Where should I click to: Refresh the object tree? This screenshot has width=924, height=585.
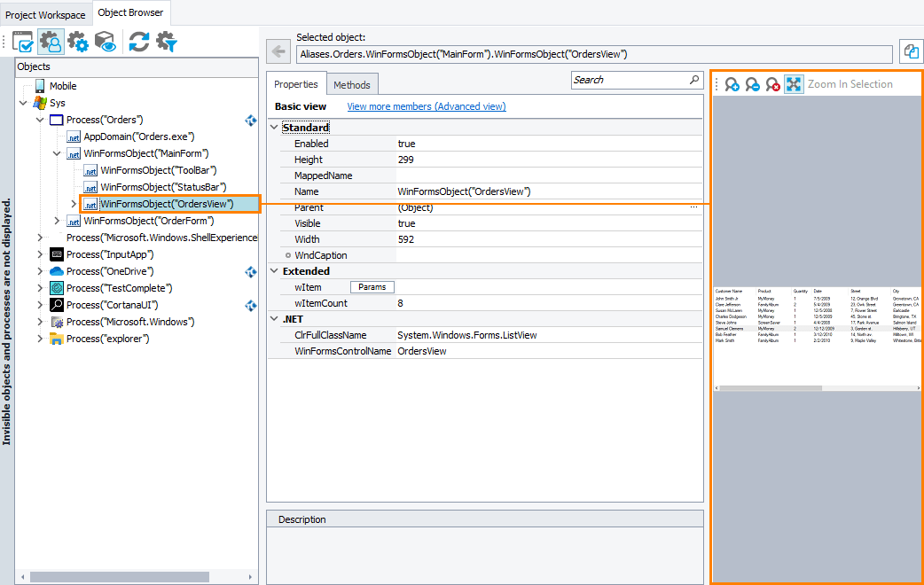click(138, 42)
